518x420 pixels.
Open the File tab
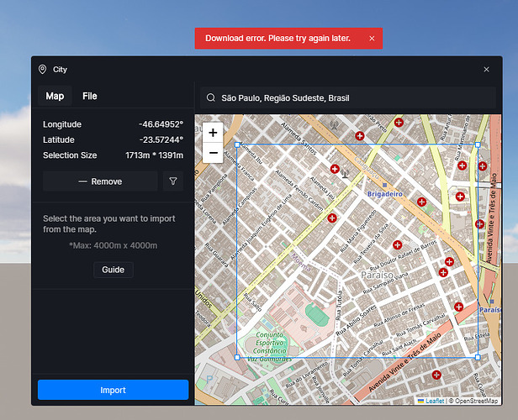(x=89, y=97)
